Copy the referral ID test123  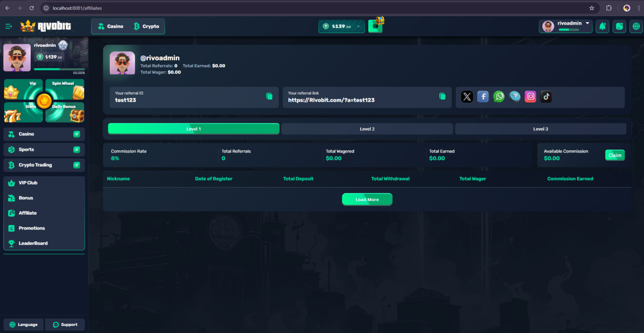(269, 96)
